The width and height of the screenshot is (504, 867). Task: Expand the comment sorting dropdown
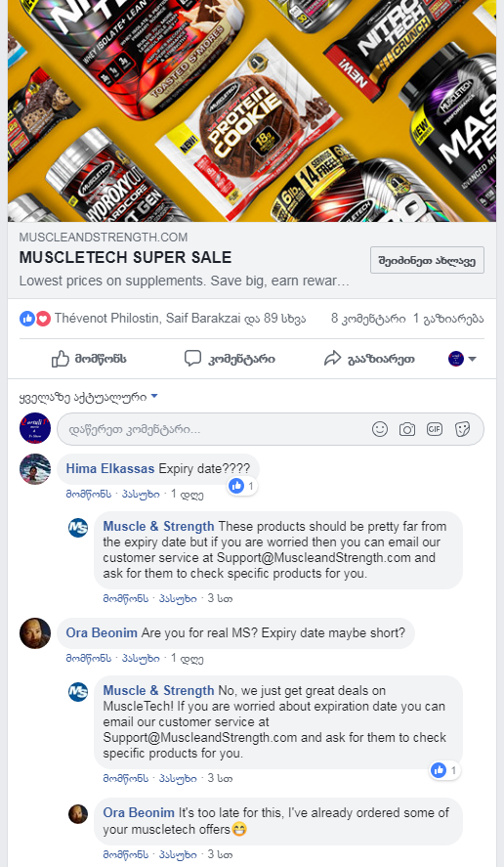(89, 397)
